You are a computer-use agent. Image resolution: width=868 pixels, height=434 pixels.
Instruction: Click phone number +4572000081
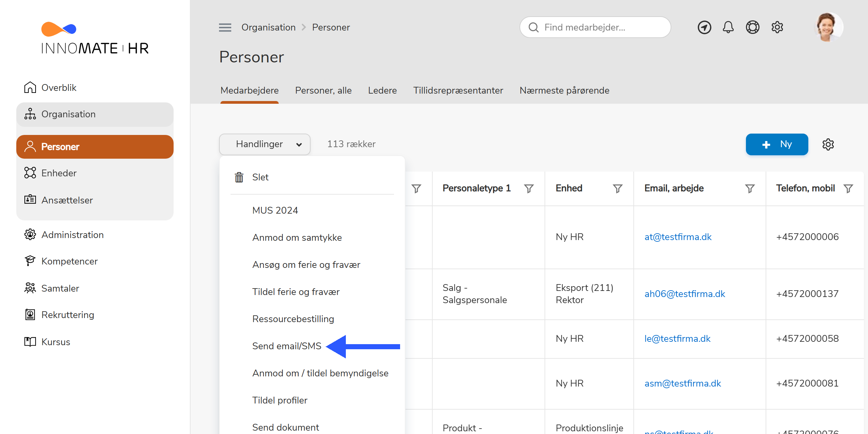pyautogui.click(x=807, y=383)
